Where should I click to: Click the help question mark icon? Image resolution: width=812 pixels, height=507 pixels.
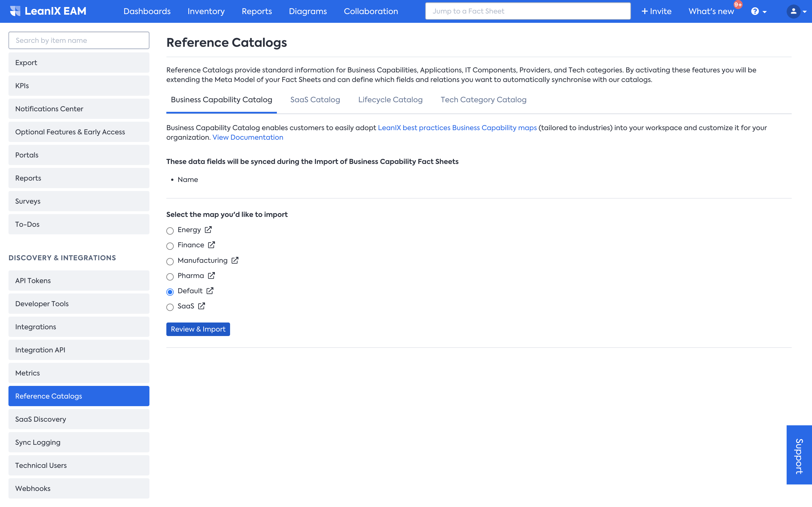(754, 11)
